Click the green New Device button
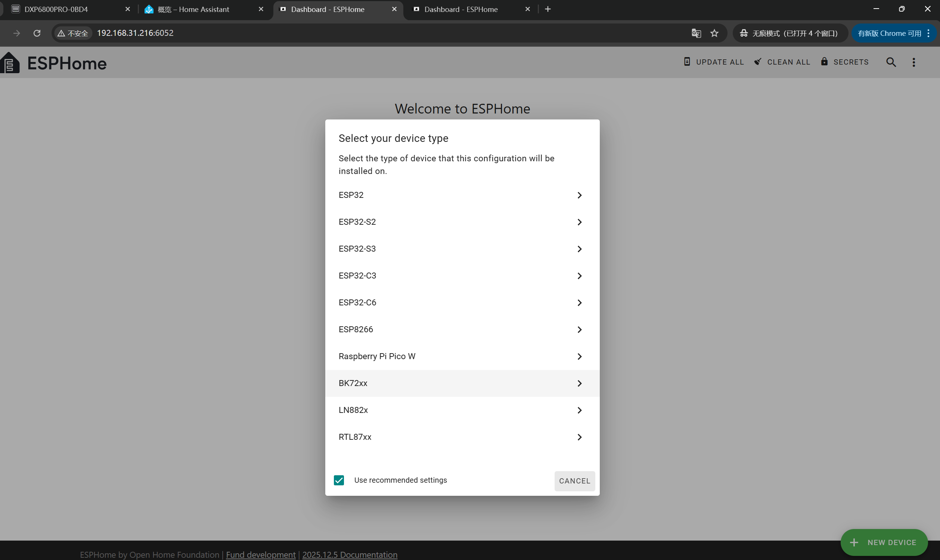 click(884, 542)
